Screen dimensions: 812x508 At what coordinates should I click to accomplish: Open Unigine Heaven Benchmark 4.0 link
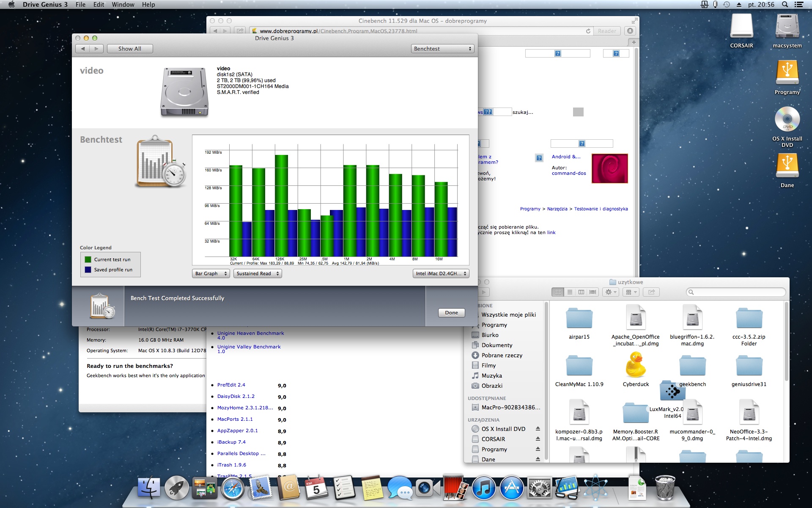coord(250,335)
